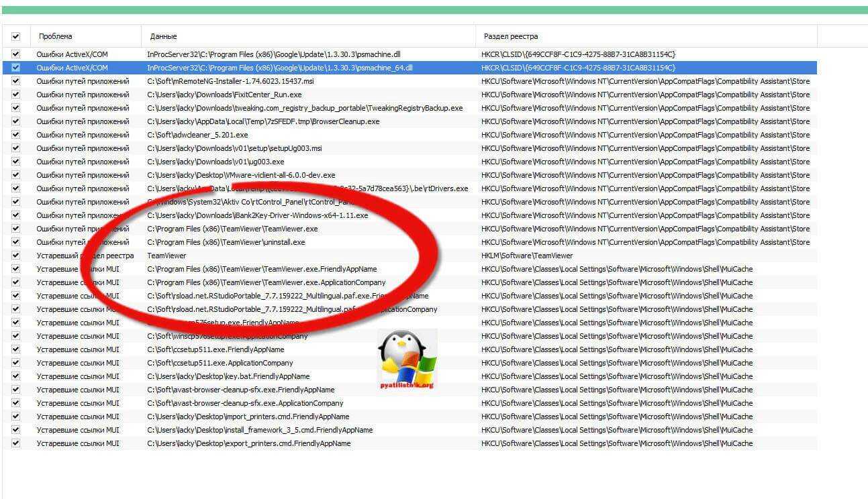Sort by the Данные column header
The height and width of the screenshot is (499, 868).
pyautogui.click(x=164, y=36)
